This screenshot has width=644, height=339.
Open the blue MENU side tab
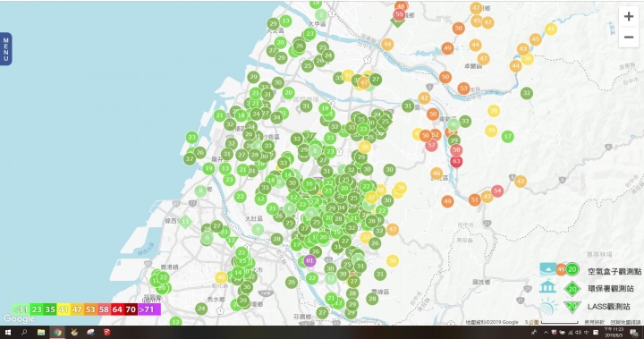click(x=5, y=49)
